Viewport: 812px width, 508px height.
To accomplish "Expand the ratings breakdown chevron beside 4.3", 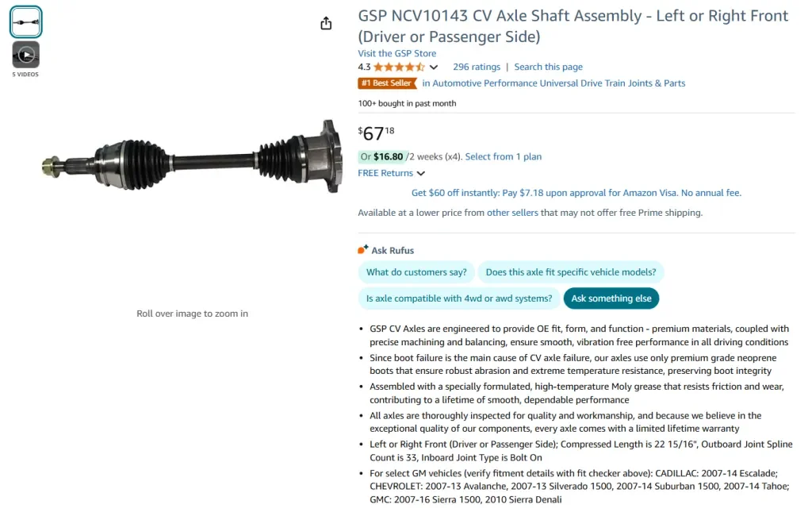I will point(434,67).
